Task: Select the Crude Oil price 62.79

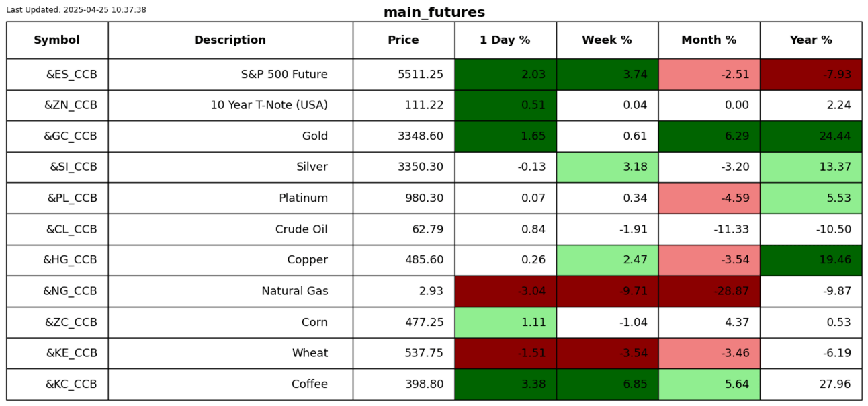Action: point(427,229)
